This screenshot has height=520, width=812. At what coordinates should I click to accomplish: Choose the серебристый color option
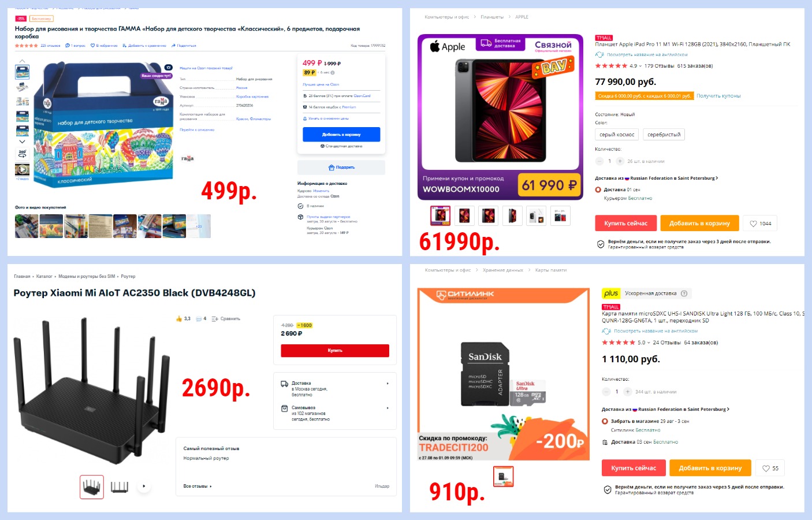[x=664, y=135]
